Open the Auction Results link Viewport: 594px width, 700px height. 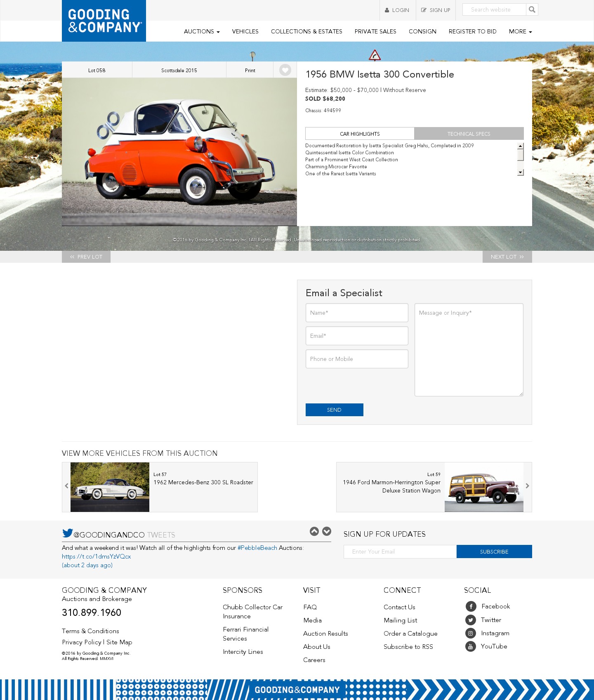(325, 634)
